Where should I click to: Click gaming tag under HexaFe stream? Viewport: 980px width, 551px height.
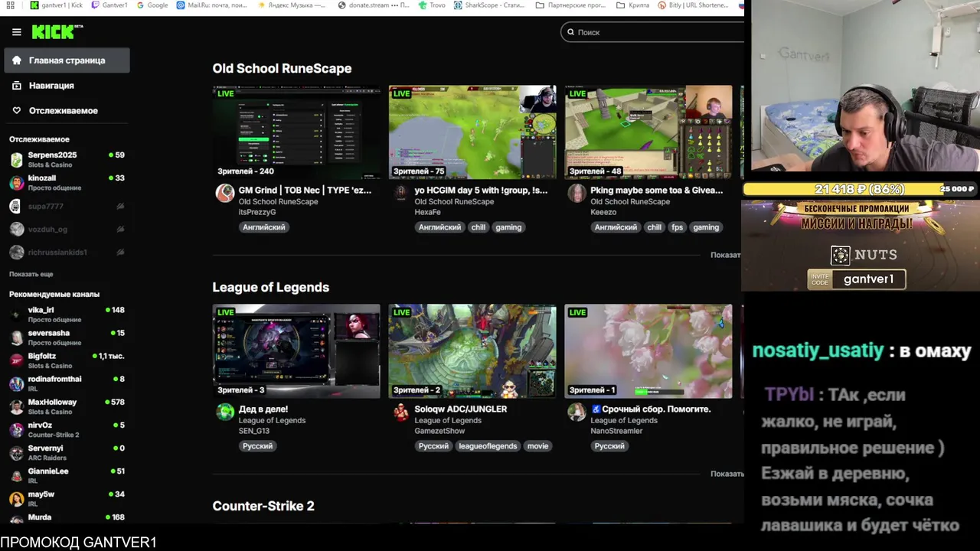click(x=508, y=227)
